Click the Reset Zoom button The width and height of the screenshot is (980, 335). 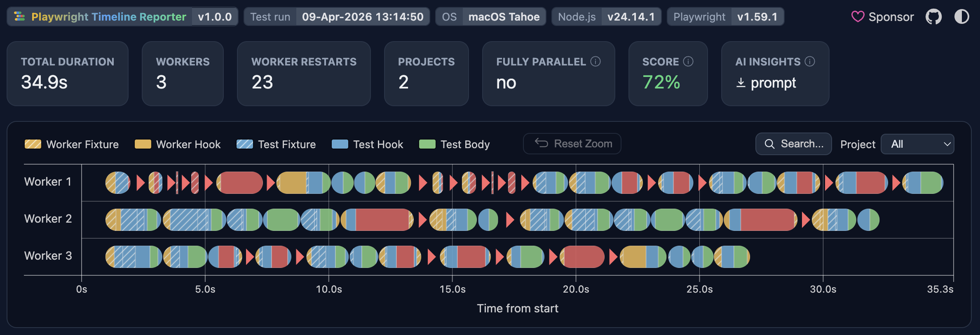click(572, 144)
